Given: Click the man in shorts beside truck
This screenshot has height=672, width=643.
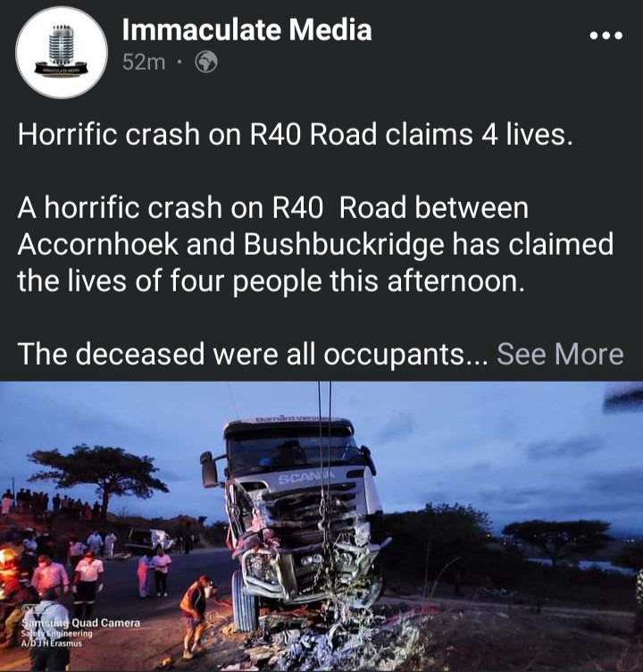Looking at the screenshot, I should [x=196, y=616].
